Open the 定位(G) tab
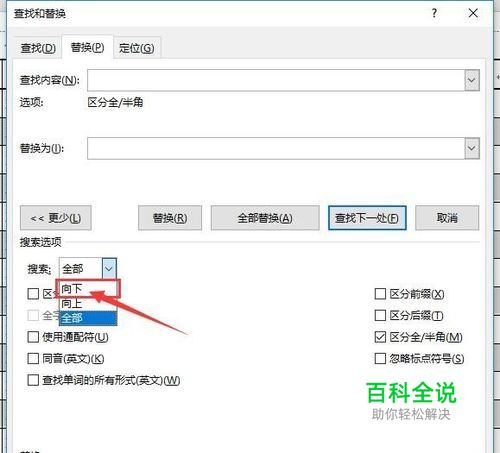 (137, 48)
